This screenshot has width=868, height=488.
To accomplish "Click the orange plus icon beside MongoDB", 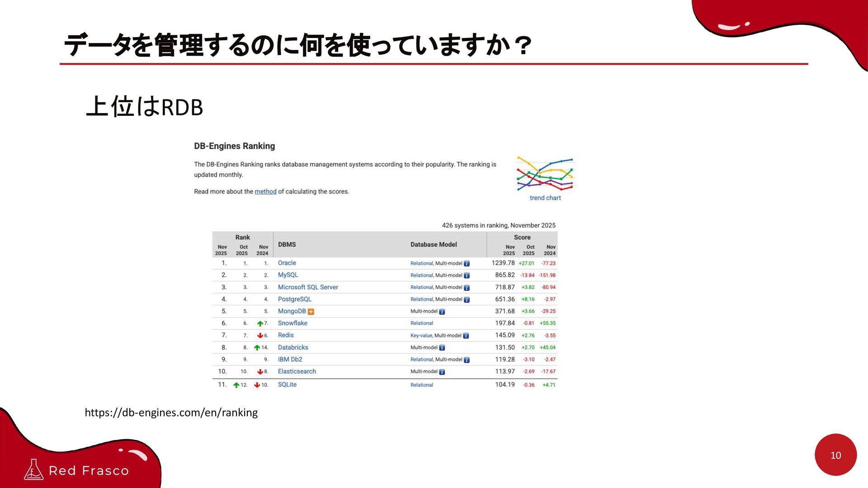I will [311, 312].
